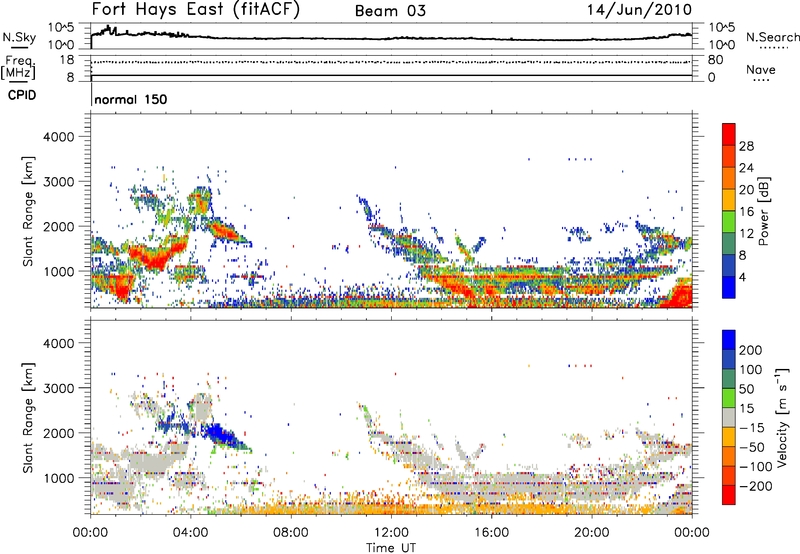800x554 pixels.
Task: Select the date '14/Jun/2010'
Action: point(640,10)
